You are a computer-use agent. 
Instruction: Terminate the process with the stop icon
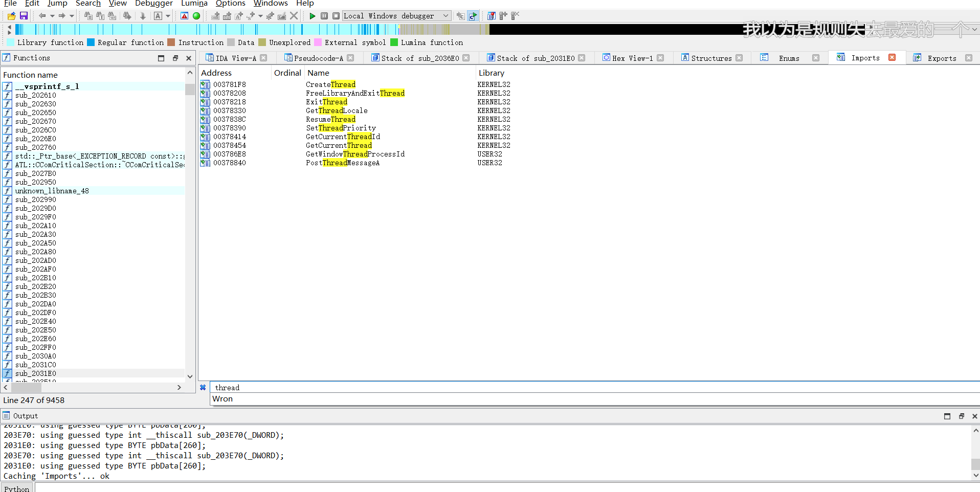coord(336,16)
